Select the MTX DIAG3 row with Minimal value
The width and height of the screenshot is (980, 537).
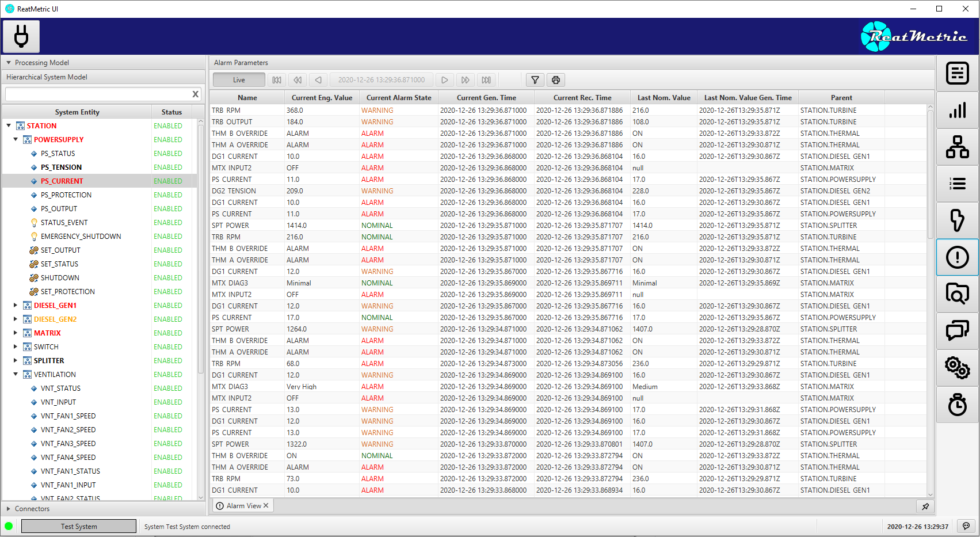click(x=569, y=283)
